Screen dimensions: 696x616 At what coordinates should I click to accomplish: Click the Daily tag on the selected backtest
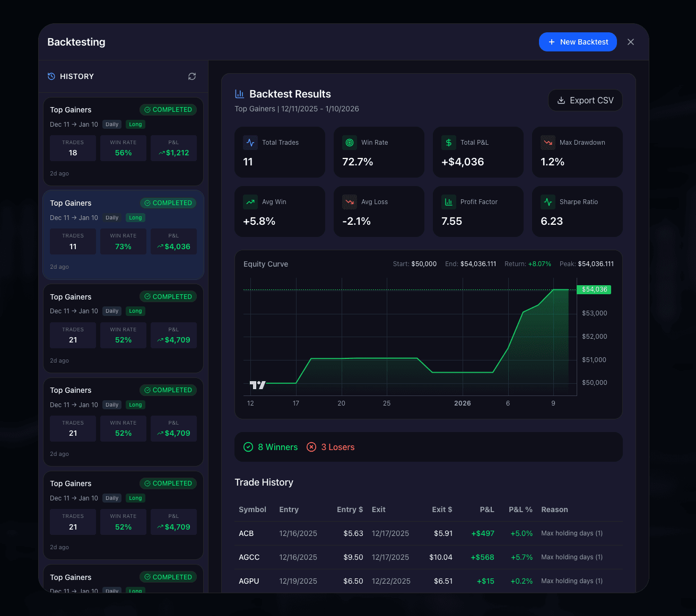pos(111,217)
